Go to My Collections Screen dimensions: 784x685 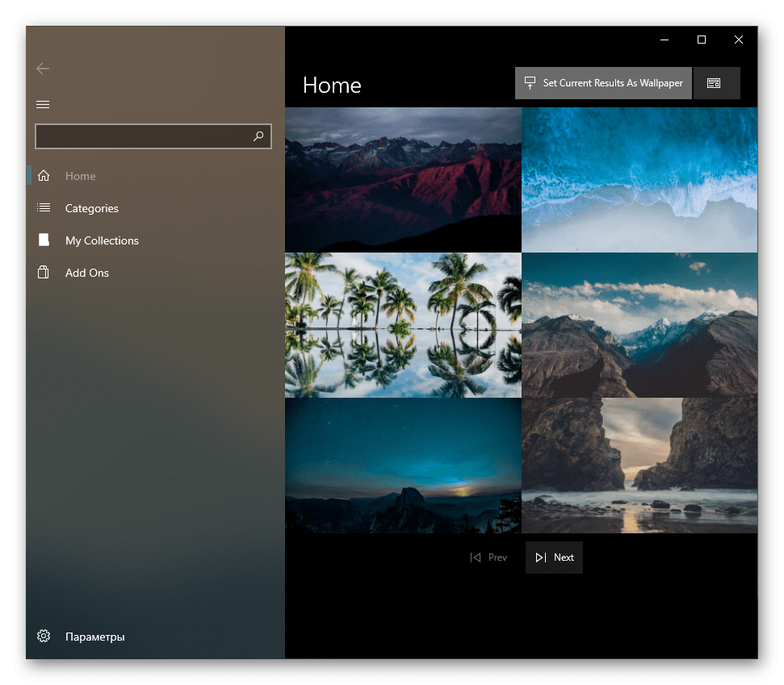pos(102,240)
